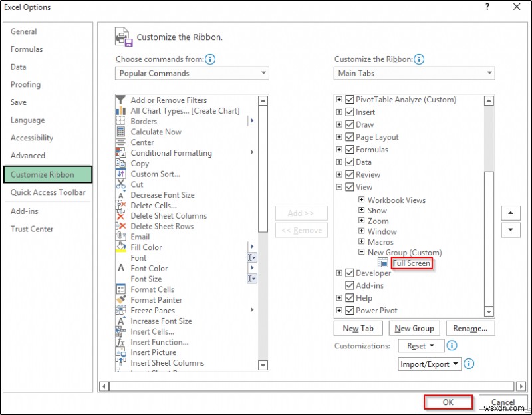
Task: Open the Popular Commands dropdown
Action: point(192,73)
